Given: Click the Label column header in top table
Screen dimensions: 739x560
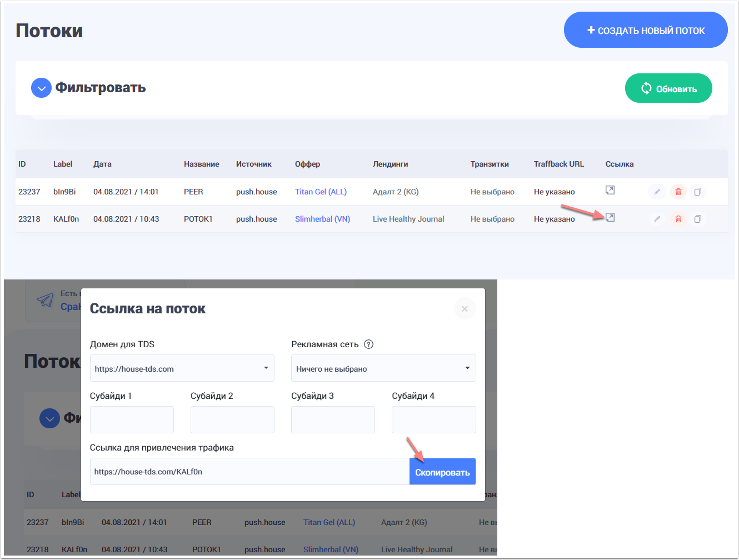Looking at the screenshot, I should coord(63,164).
